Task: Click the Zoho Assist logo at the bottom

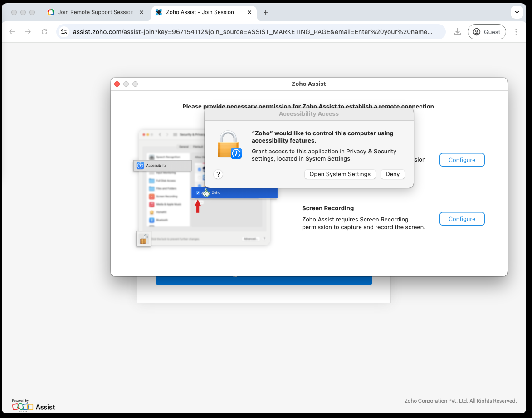Action: [33, 405]
